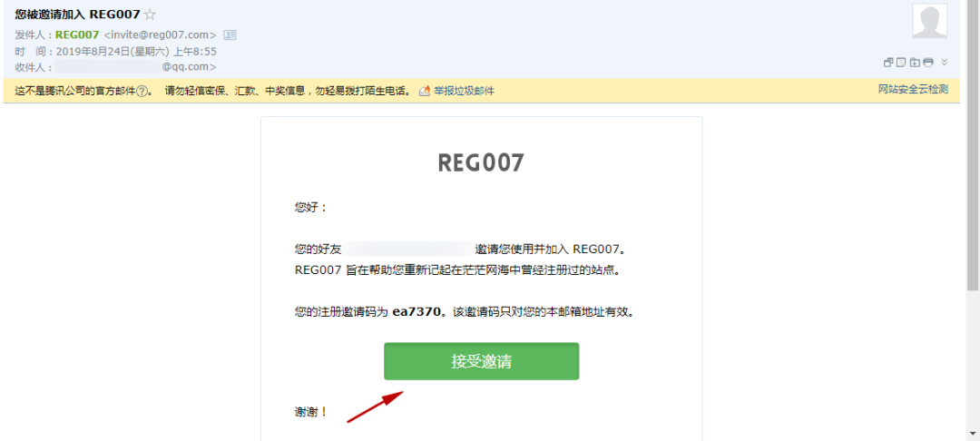Click the REG007 heading in email body
This screenshot has height=441, width=980.
pyautogui.click(x=481, y=162)
